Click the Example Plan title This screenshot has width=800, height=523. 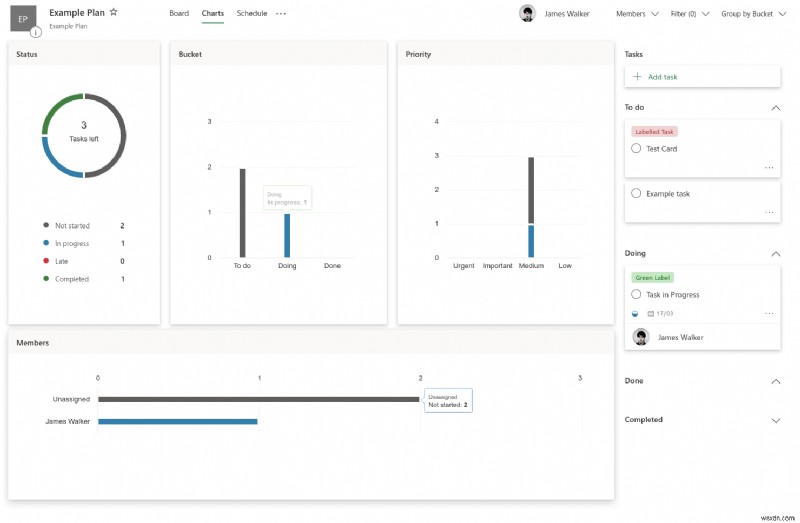click(x=77, y=12)
